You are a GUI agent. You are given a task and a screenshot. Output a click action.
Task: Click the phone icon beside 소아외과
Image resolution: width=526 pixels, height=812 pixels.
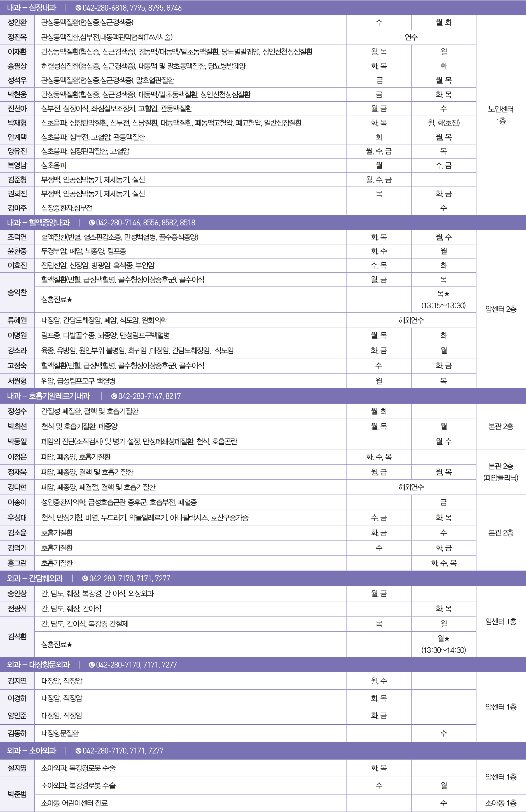pos(78,751)
